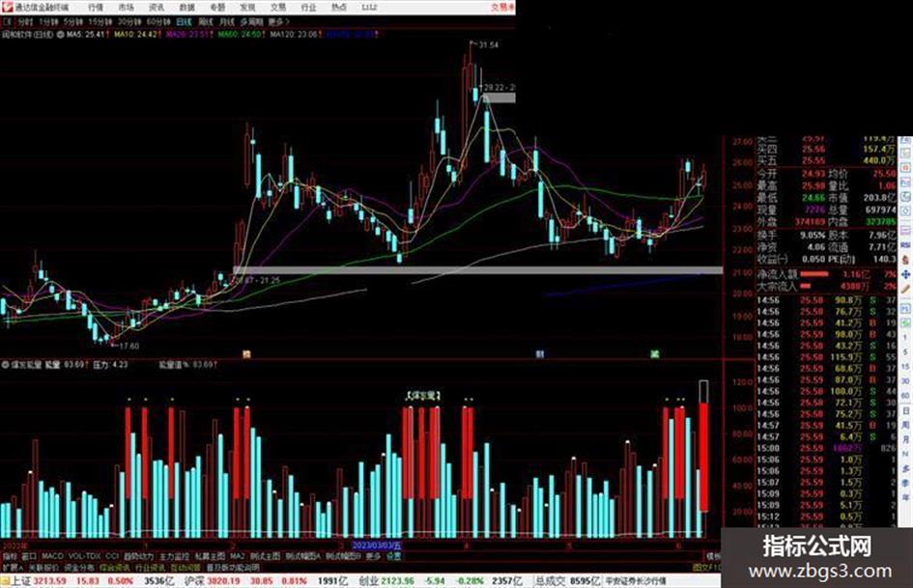Select the 30-minute shortcut in sidebar
The image size is (913, 588).
click(905, 381)
